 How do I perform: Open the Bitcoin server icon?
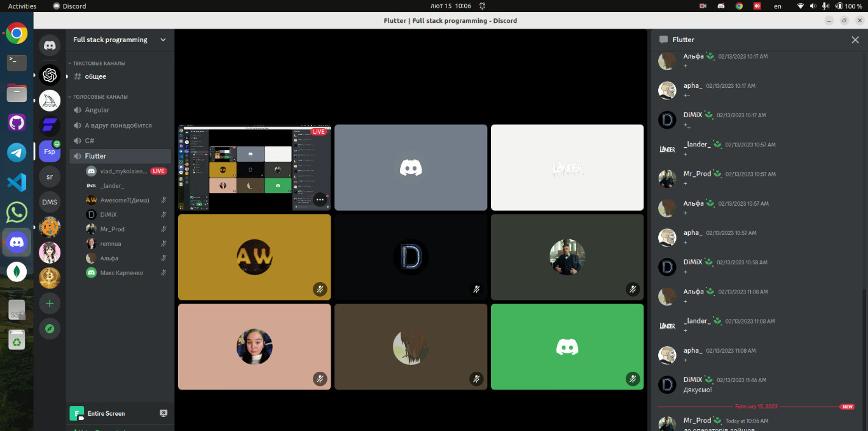(50, 278)
